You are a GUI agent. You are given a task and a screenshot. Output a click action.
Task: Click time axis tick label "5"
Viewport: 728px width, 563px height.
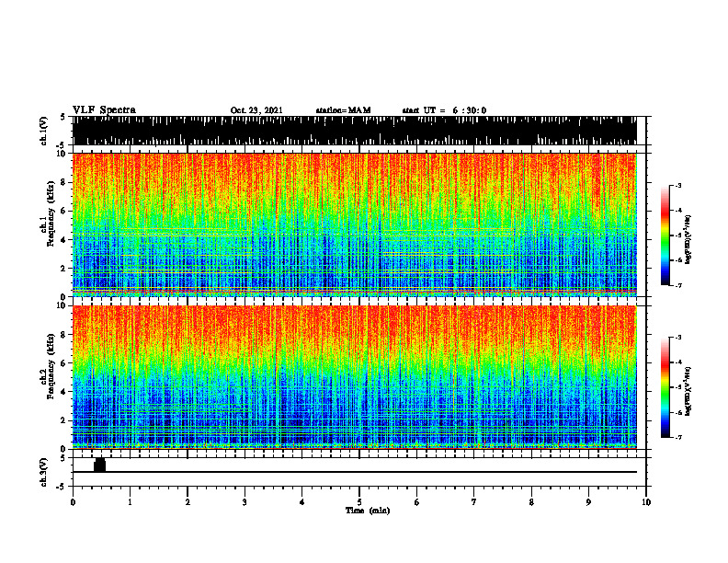click(x=359, y=502)
